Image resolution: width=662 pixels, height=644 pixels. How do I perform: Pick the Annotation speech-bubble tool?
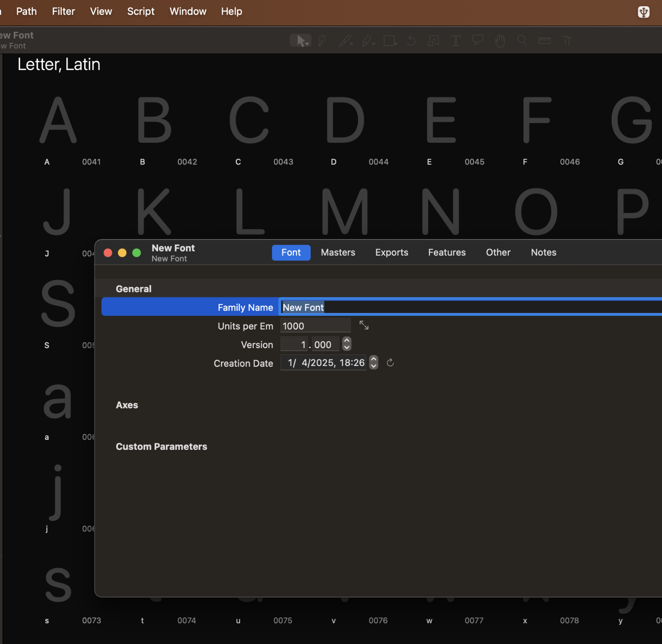[x=478, y=41]
